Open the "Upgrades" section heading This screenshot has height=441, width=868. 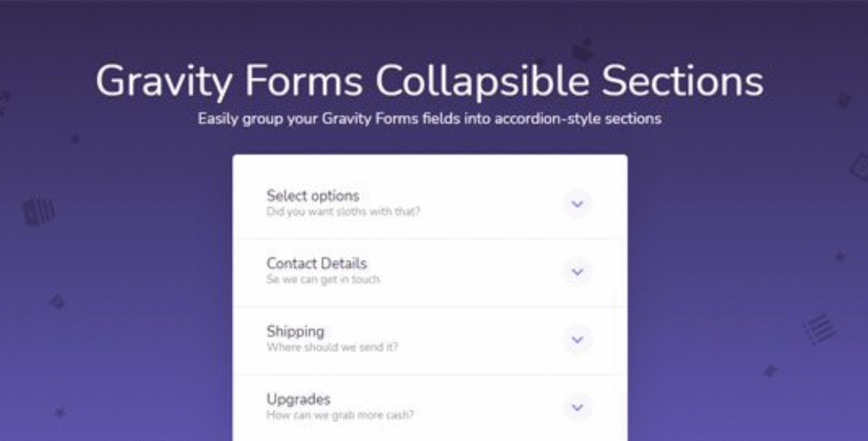(x=298, y=399)
